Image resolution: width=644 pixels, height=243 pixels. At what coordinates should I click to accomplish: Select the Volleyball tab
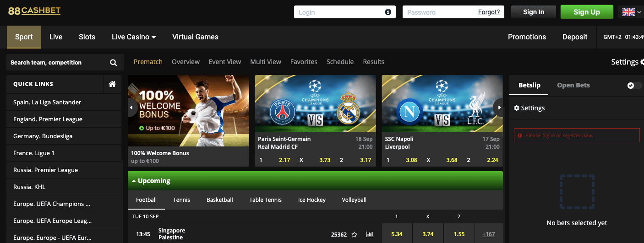point(354,200)
